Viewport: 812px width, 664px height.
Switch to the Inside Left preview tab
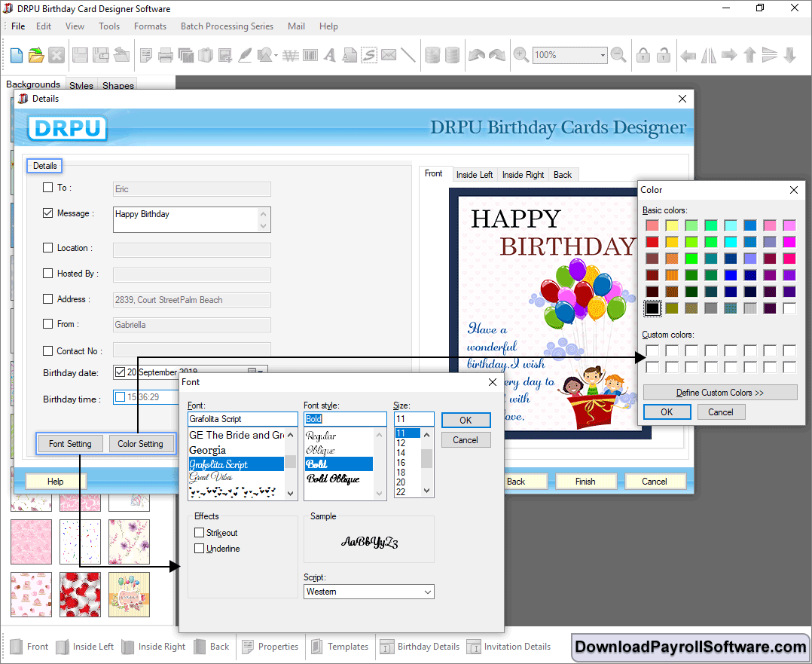[x=475, y=175]
